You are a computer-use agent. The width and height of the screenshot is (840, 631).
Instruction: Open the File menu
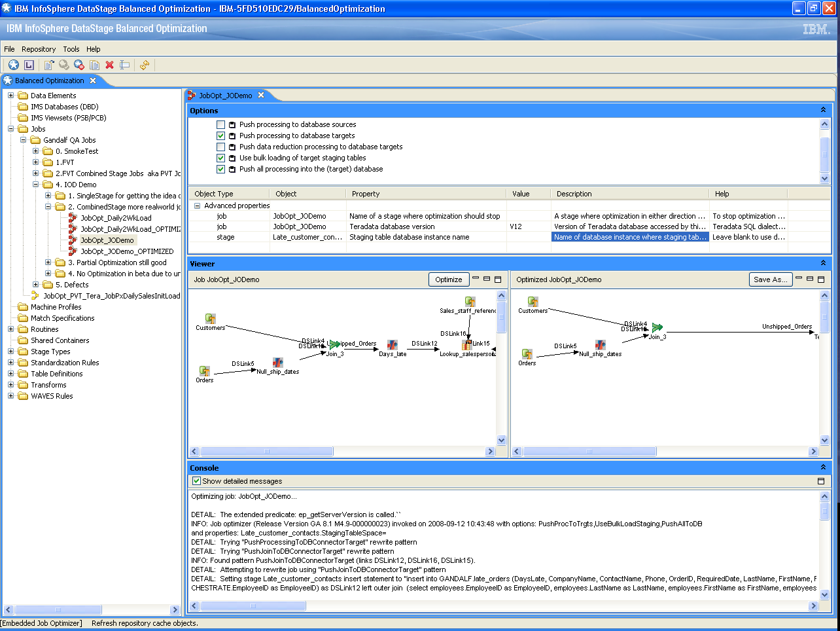point(9,49)
